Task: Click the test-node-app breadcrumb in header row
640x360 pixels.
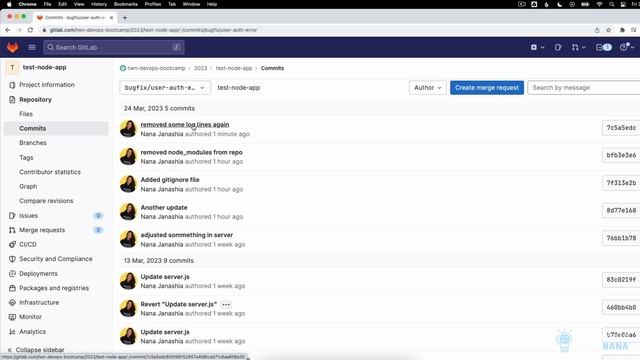Action: click(238, 88)
